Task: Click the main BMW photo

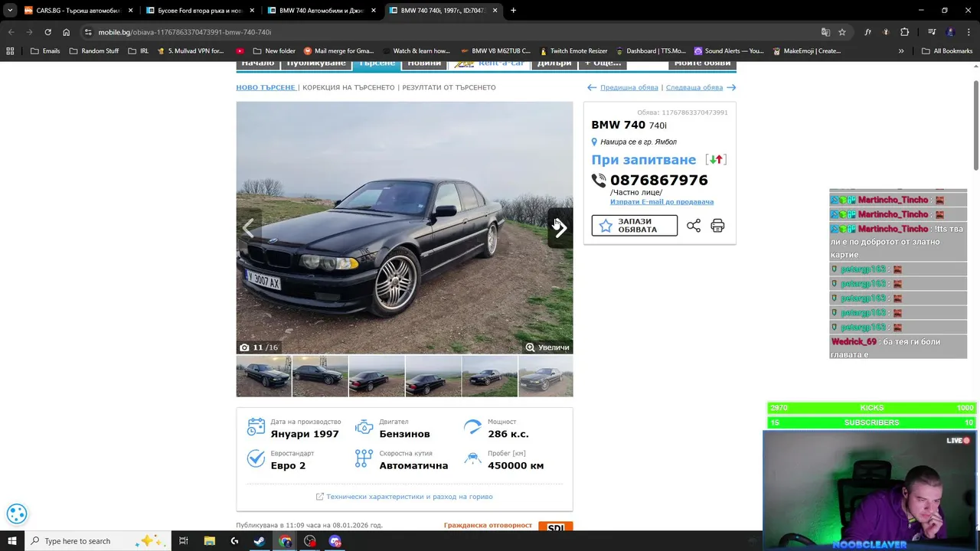Action: [x=404, y=228]
